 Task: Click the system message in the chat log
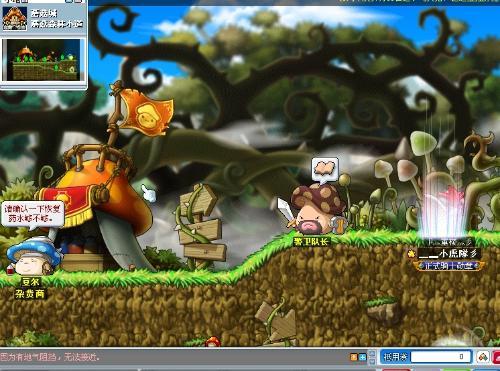click(x=50, y=357)
